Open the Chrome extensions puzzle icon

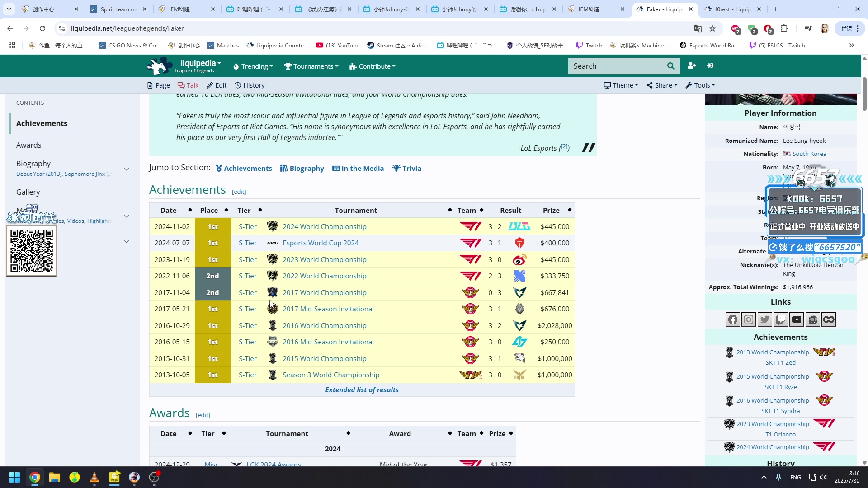[784, 28]
